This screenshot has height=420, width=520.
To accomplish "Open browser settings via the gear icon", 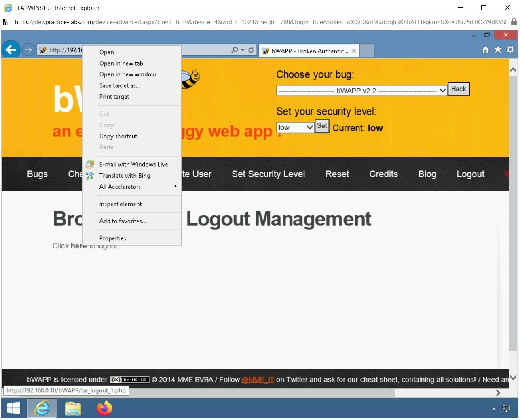I will (x=510, y=49).
